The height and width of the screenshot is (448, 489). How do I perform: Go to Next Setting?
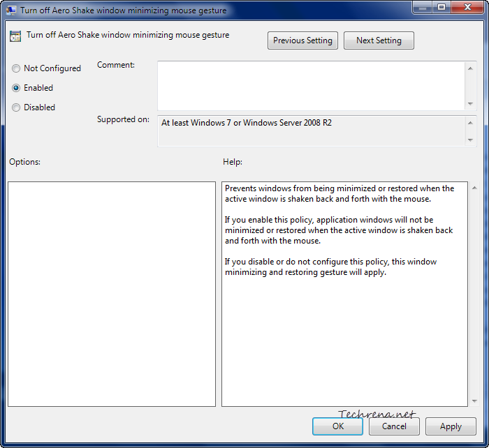coord(379,40)
